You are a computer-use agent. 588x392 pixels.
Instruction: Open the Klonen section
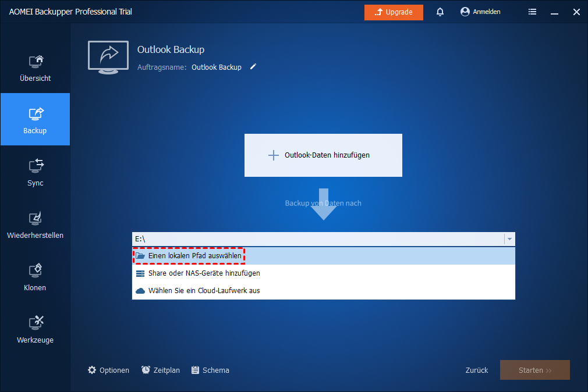[x=36, y=277]
